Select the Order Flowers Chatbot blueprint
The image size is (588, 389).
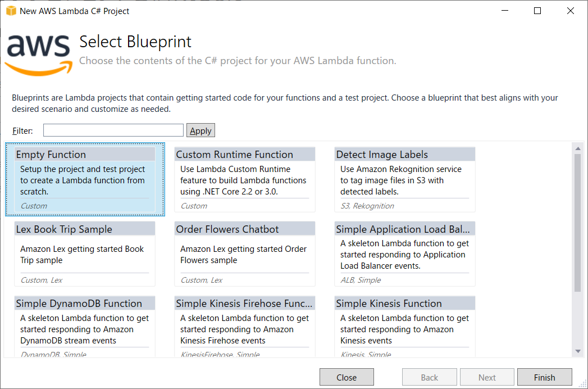pyautogui.click(x=245, y=254)
